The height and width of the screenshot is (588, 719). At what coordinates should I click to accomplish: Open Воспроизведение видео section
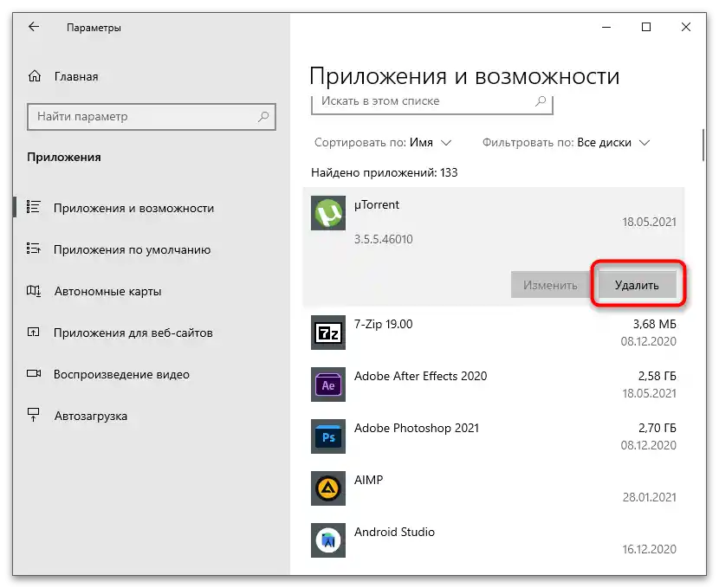(121, 374)
